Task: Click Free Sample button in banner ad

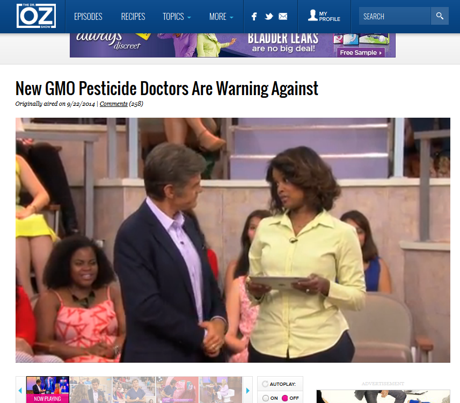Action: point(361,52)
